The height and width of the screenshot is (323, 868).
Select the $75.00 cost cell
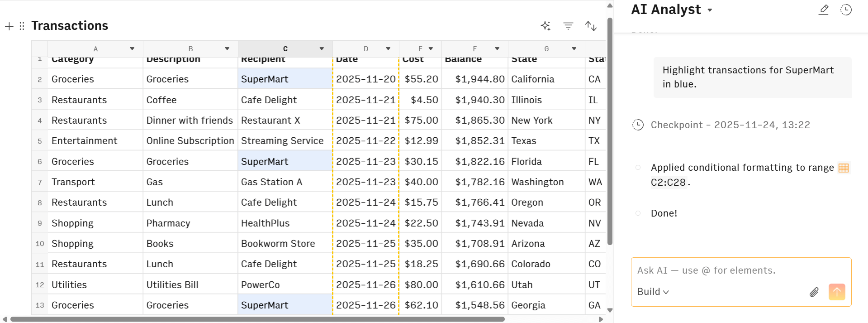[x=421, y=120]
